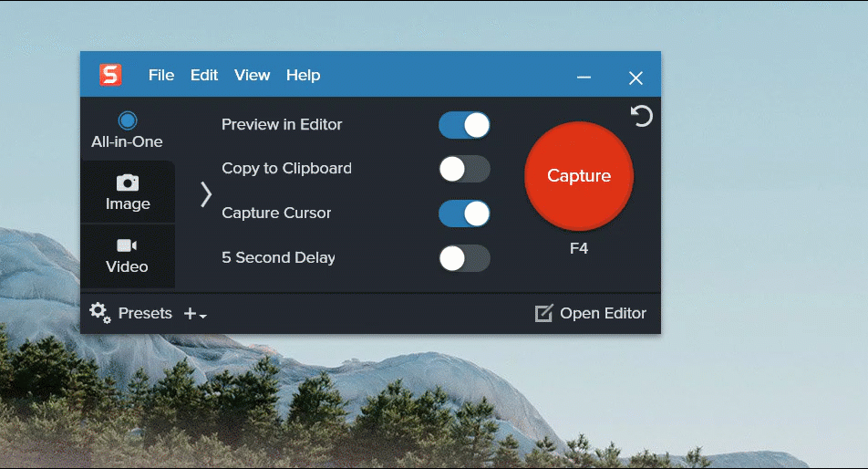
Task: Minimize the Snagit capture window
Action: point(584,78)
